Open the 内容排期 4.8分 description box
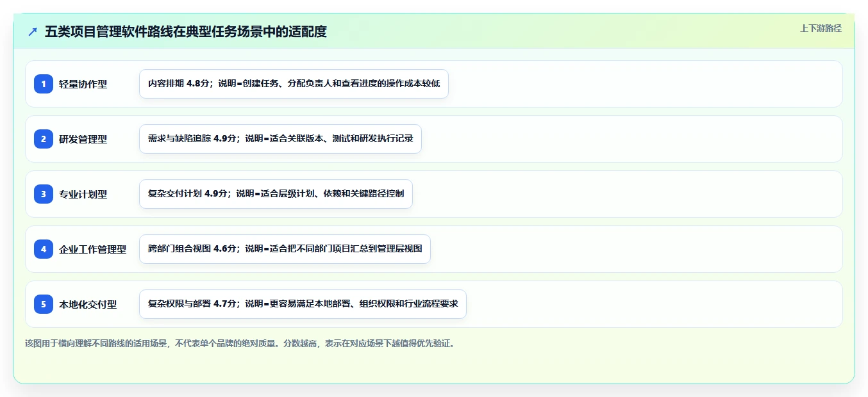The height and width of the screenshot is (397, 868). coord(294,84)
